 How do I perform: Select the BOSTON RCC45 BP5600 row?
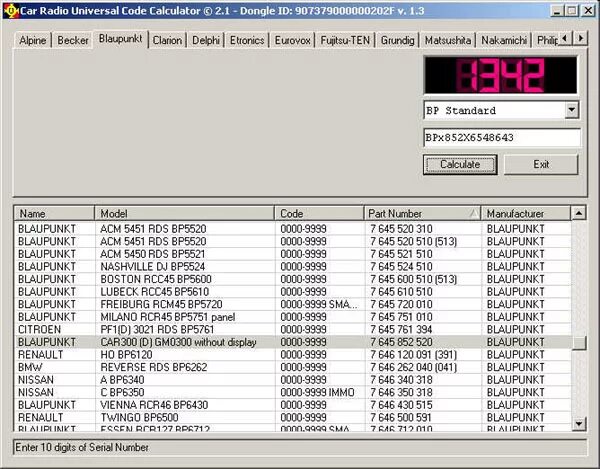click(293, 279)
